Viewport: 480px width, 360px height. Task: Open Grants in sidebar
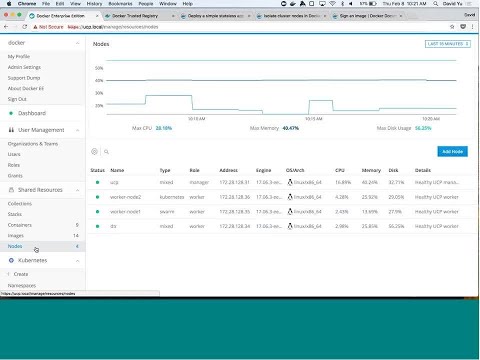15,176
